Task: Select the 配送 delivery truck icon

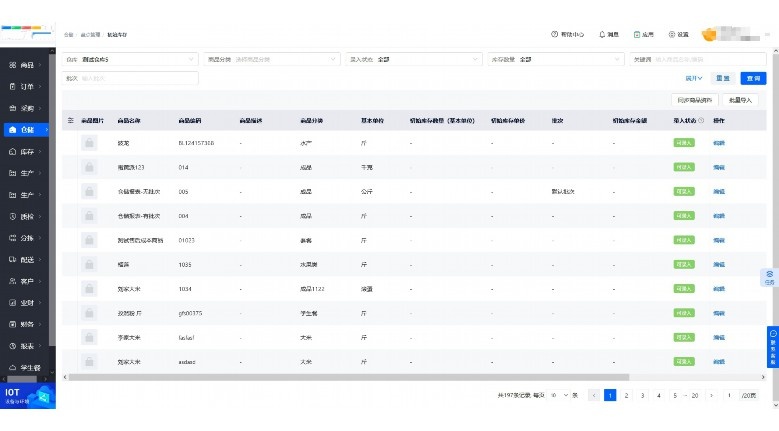Action: click(x=12, y=259)
